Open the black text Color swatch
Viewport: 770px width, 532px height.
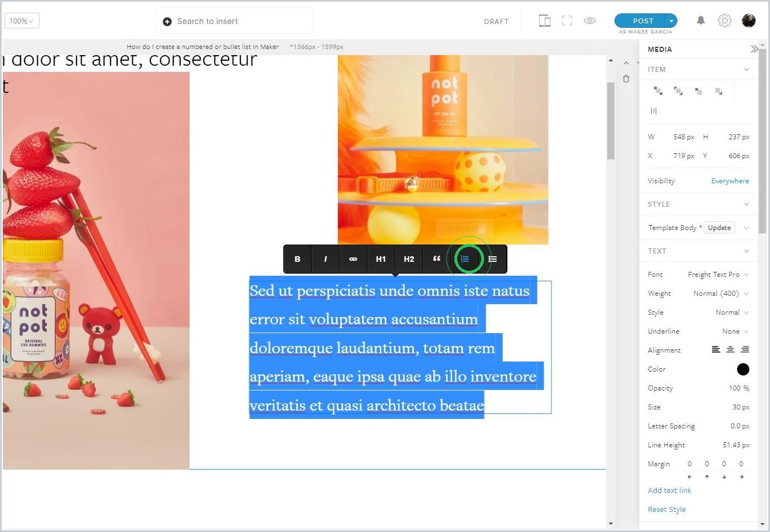(743, 369)
